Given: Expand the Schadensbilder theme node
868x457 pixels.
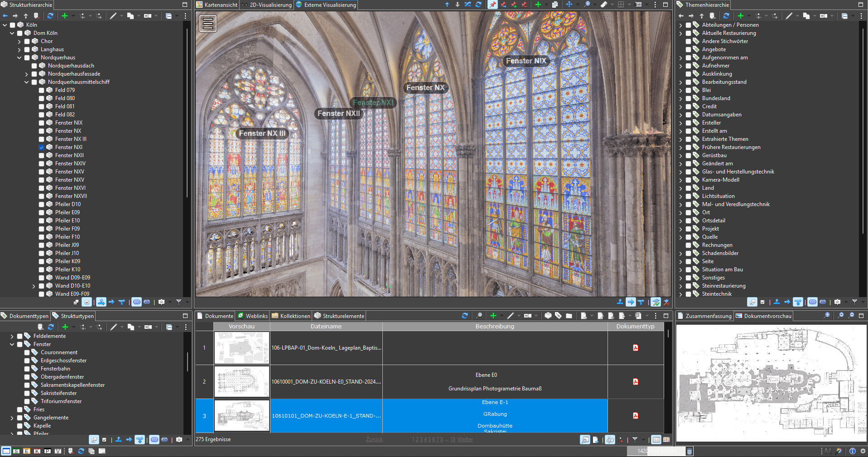Looking at the screenshot, I should click(680, 253).
